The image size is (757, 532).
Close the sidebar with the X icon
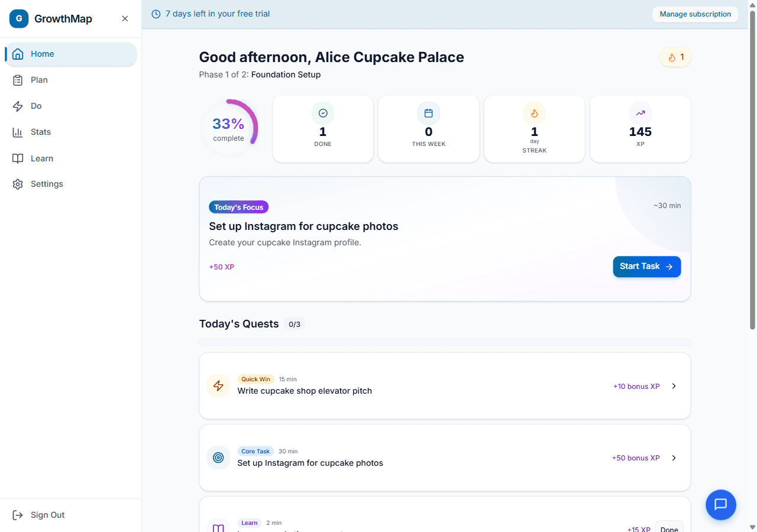click(125, 18)
